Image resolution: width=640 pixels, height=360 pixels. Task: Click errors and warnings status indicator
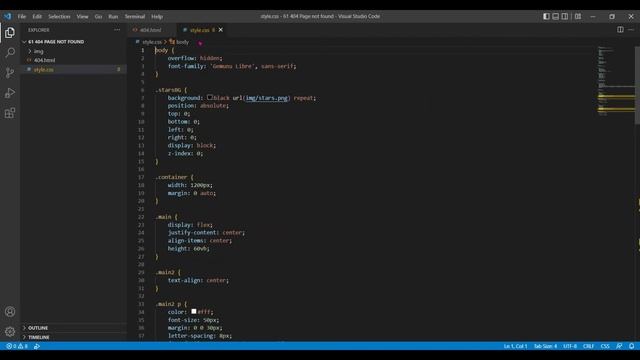(x=17, y=346)
